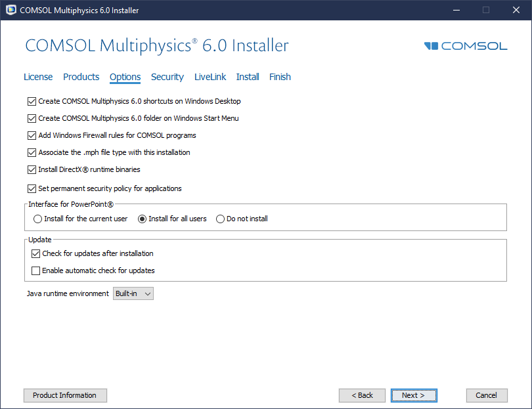The height and width of the screenshot is (409, 532).
Task: Click the COMSOL installer title bar icon
Action: (10, 10)
